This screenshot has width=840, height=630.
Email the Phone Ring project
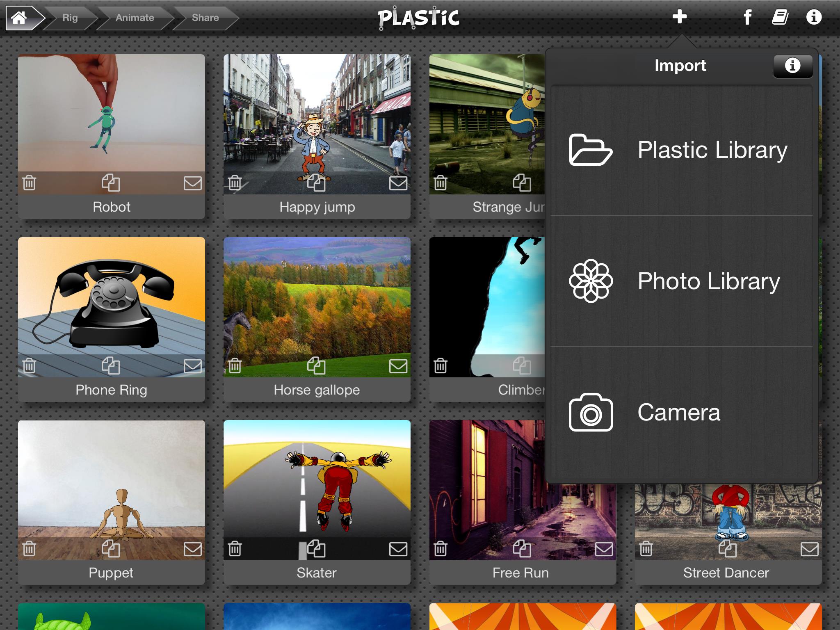click(x=192, y=366)
